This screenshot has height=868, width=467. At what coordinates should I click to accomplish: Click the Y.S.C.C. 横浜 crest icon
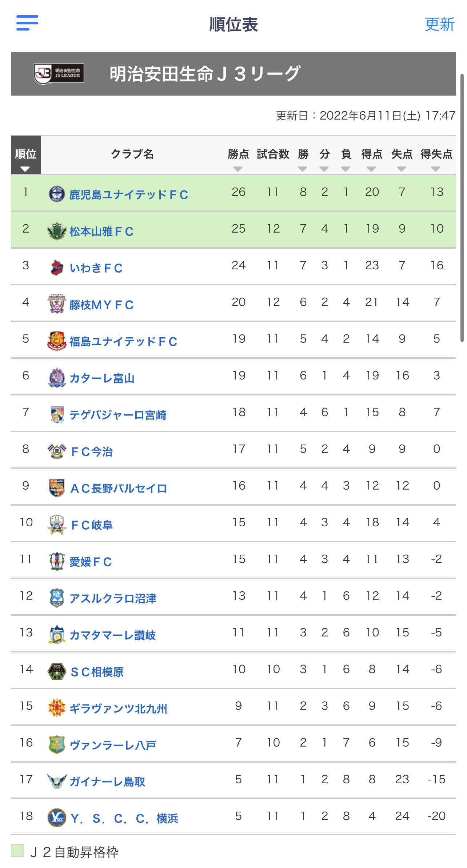click(57, 818)
